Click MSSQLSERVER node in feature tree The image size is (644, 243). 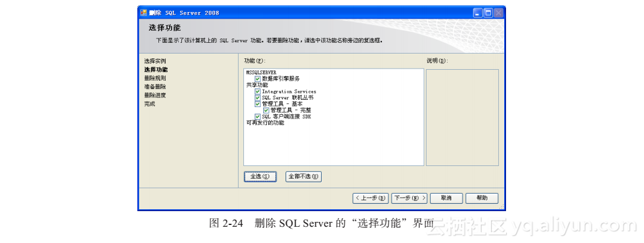coord(261,73)
